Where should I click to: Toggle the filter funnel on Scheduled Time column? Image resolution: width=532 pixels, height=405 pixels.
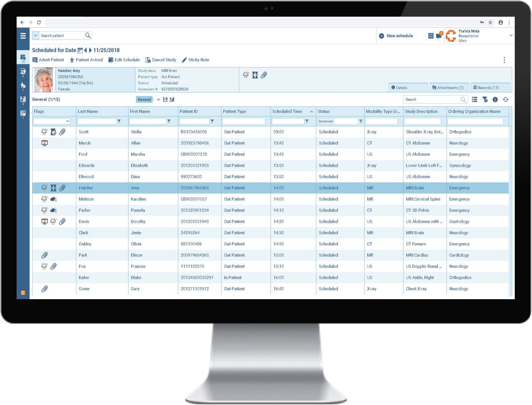point(307,121)
